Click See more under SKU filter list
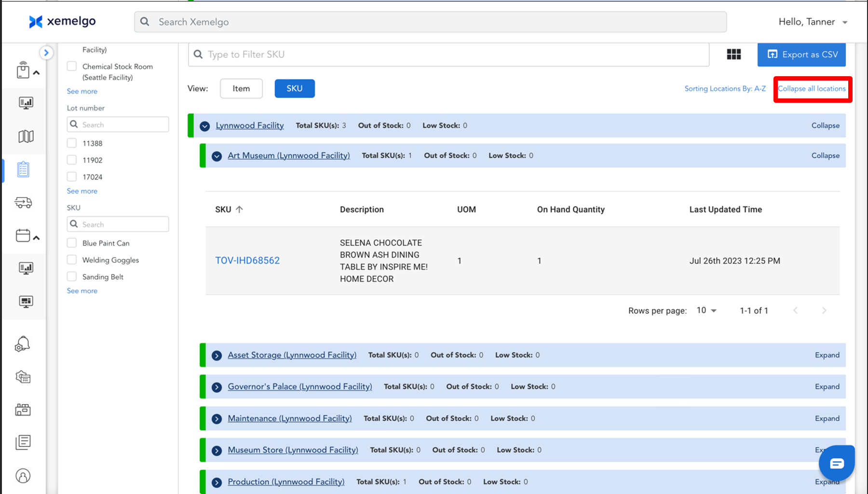This screenshot has width=868, height=494. pyautogui.click(x=82, y=291)
